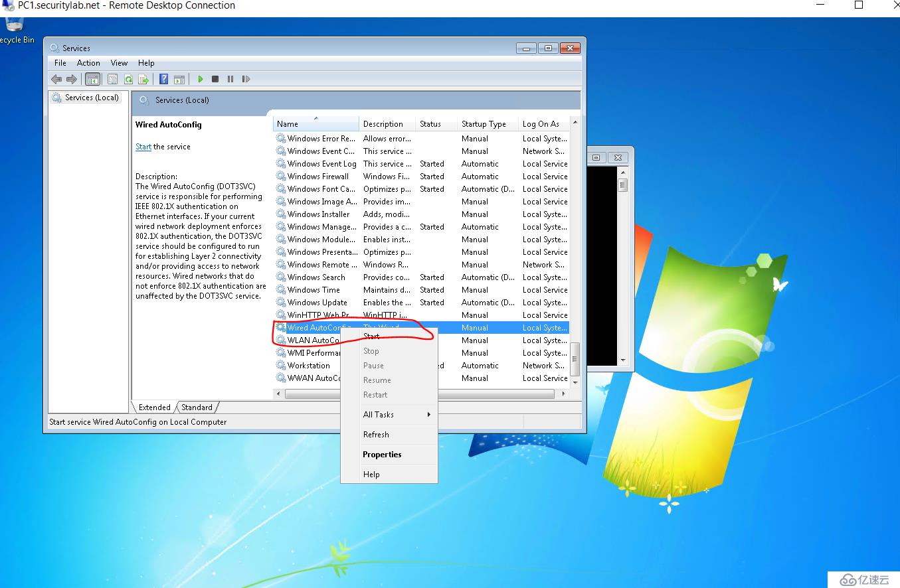Click the "Start" the service link

143,147
